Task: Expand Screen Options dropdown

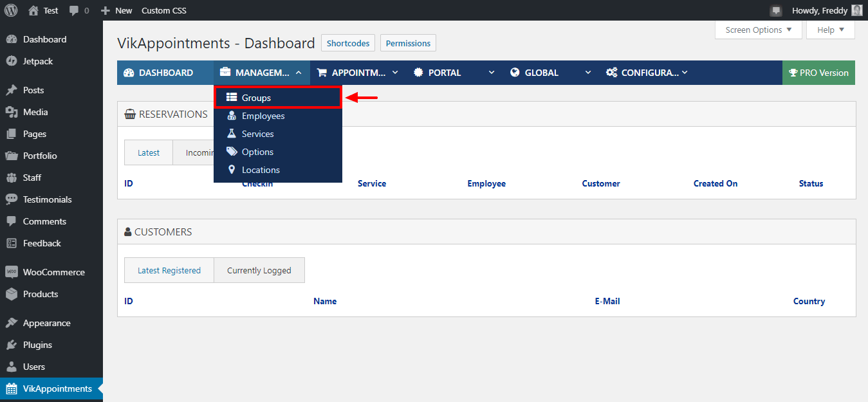Action: point(759,30)
